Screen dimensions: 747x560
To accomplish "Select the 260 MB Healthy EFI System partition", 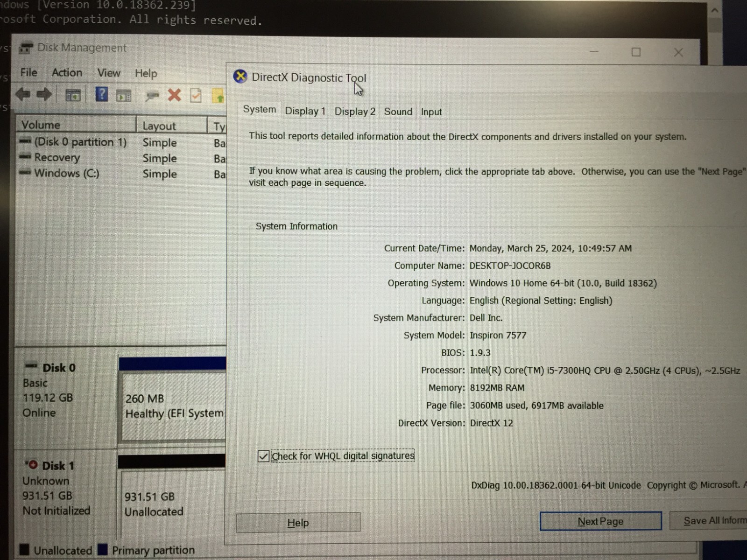I will point(173,405).
